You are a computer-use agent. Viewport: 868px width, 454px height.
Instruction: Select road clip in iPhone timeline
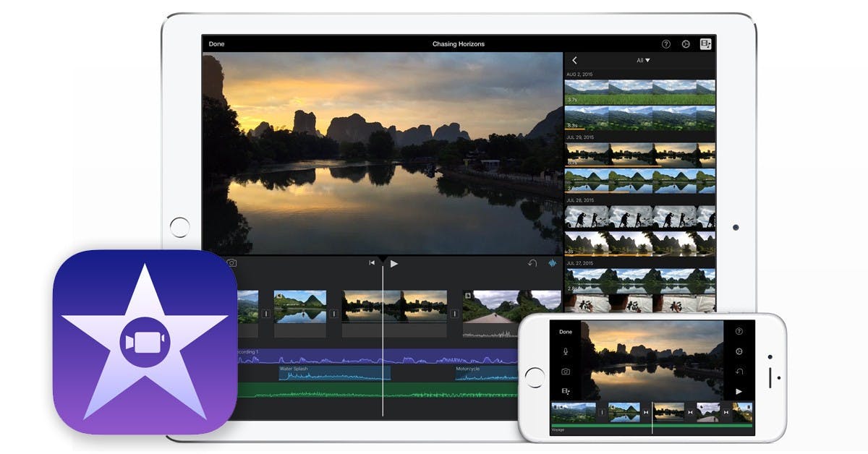point(708,412)
